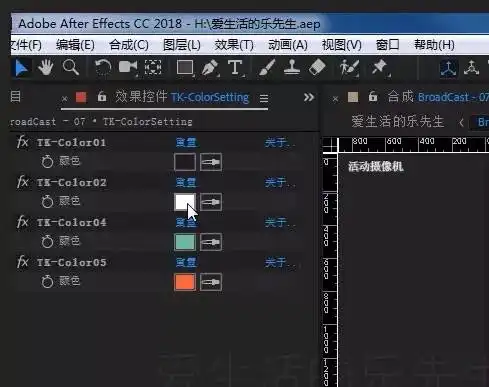Viewport: 489px width, 387px height.
Task: Switch to 合成 BroadCast composition tab
Action: [x=438, y=97]
